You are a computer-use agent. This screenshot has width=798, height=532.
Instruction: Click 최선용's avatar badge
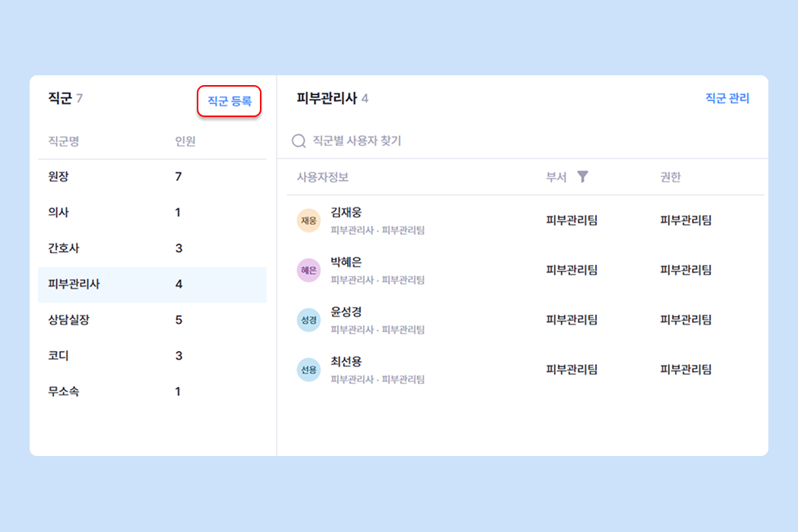point(309,370)
